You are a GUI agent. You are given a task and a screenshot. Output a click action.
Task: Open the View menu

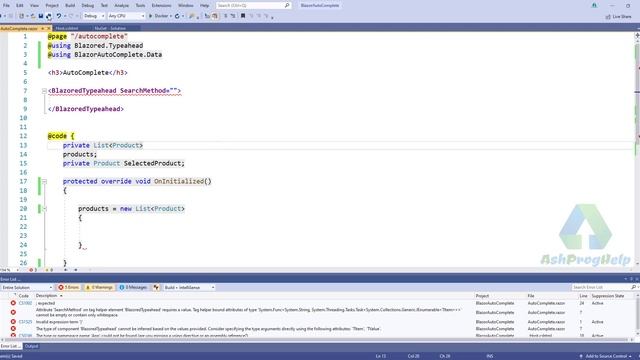click(34, 6)
